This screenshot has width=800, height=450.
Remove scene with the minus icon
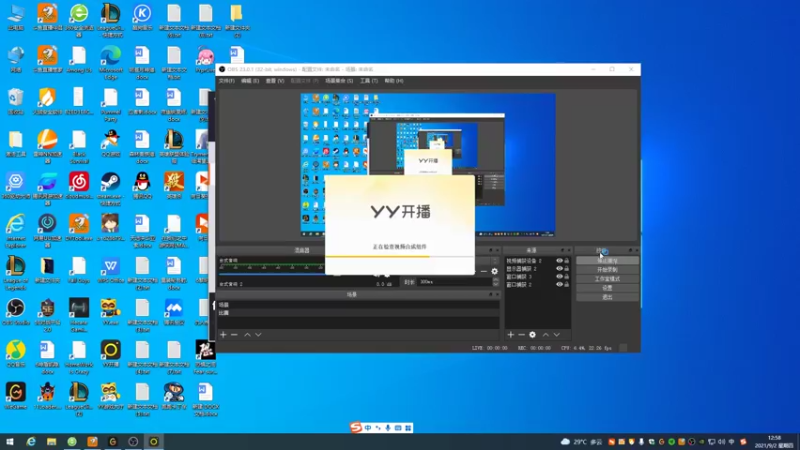pos(234,335)
